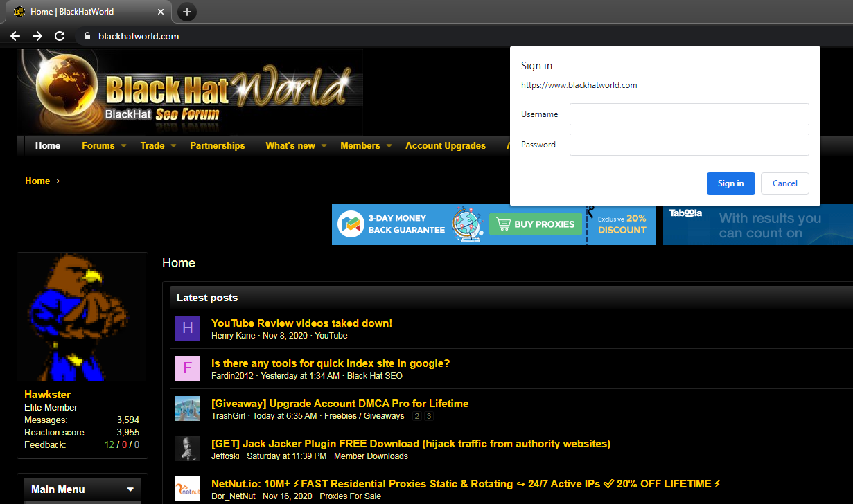This screenshot has height=504, width=853.
Task: Go to Account Upgrades page
Action: [446, 145]
